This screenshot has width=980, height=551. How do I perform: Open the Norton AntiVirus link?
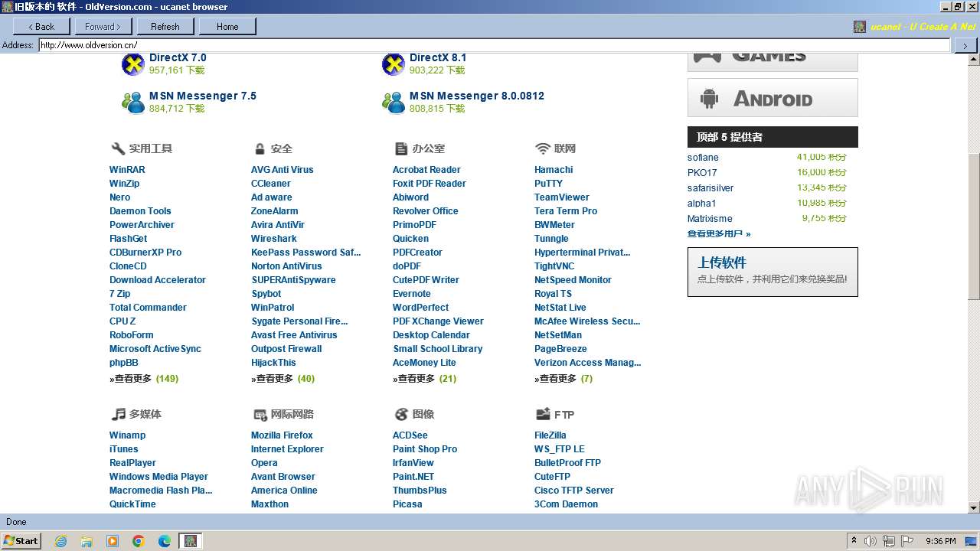[x=286, y=266]
